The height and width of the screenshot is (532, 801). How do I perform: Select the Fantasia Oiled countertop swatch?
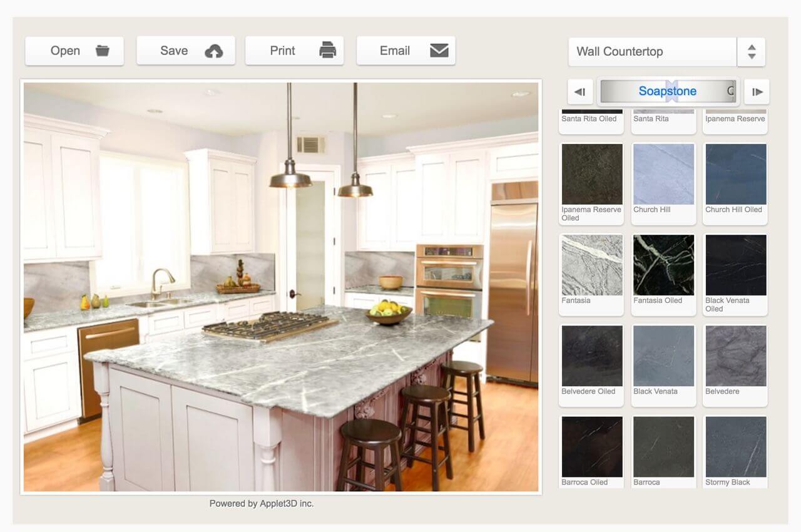663,264
